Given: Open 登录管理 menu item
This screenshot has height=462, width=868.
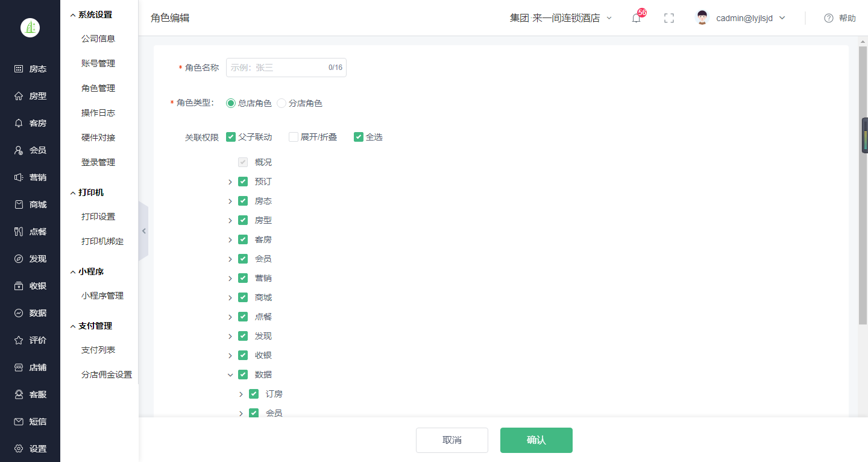Looking at the screenshot, I should pos(98,162).
